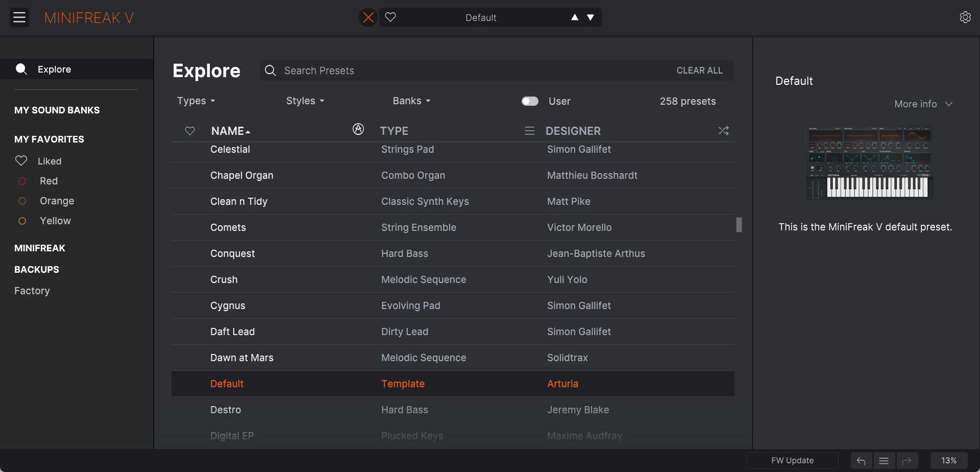Viewport: 980px width, 472px height.
Task: Toggle the User presets switch
Action: pos(530,101)
